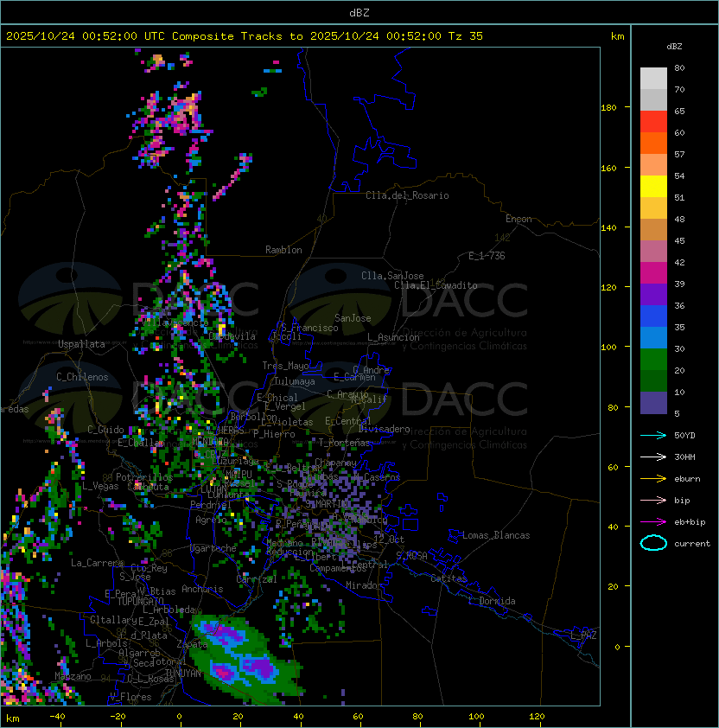This screenshot has width=719, height=728.
Task: Click the 'Lomas_Blancas' map label
Action: [496, 535]
